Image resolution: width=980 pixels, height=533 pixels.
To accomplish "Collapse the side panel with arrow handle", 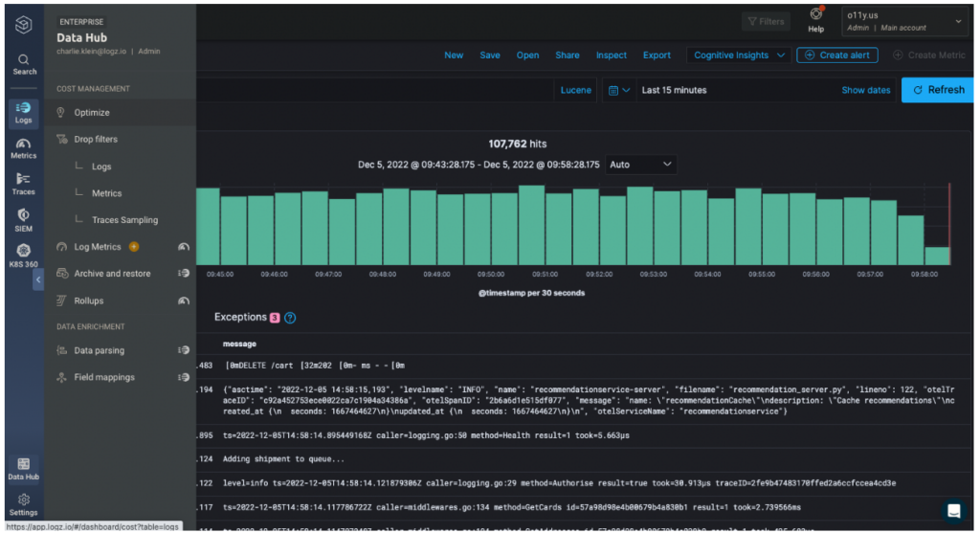I will point(38,279).
